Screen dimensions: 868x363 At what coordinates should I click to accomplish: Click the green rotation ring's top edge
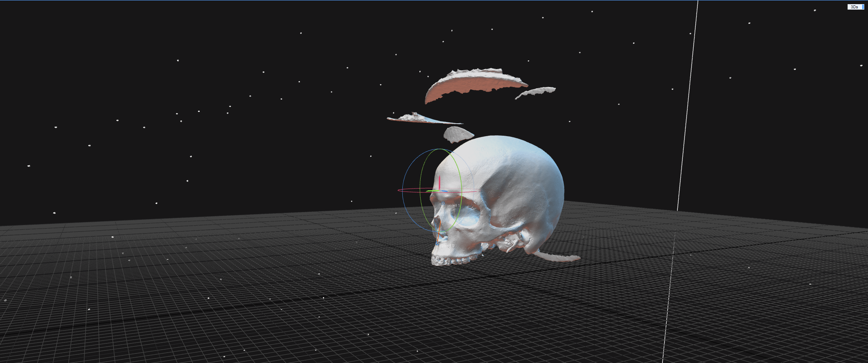(x=441, y=149)
